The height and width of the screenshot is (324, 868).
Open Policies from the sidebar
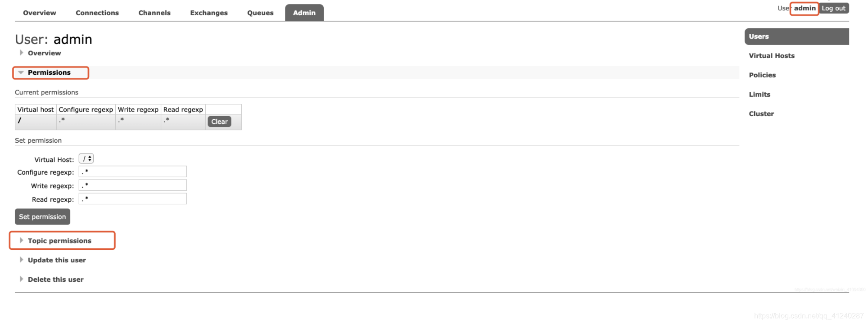(762, 75)
